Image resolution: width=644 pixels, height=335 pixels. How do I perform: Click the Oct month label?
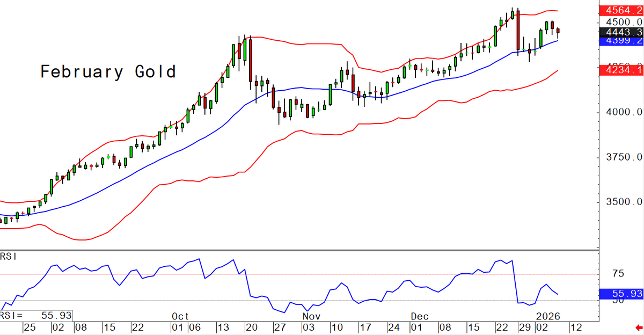click(180, 316)
